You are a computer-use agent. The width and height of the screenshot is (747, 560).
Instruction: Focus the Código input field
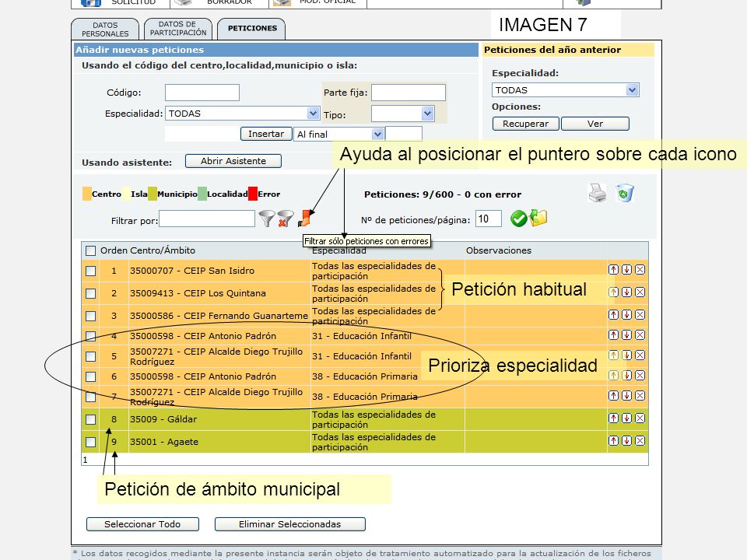click(202, 93)
